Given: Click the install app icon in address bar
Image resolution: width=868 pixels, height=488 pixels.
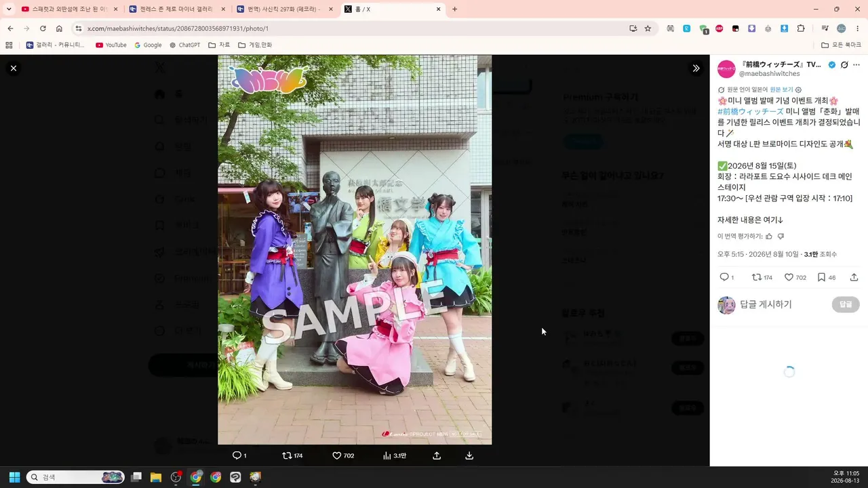Looking at the screenshot, I should (633, 28).
